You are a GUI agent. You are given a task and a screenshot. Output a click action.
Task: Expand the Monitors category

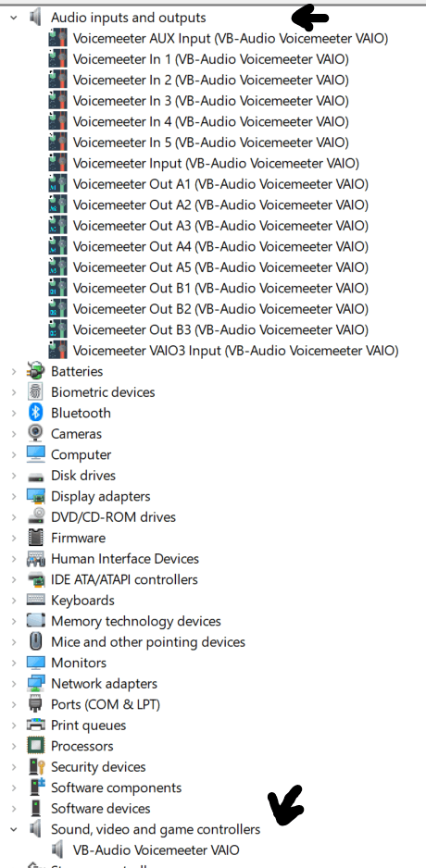click(13, 663)
